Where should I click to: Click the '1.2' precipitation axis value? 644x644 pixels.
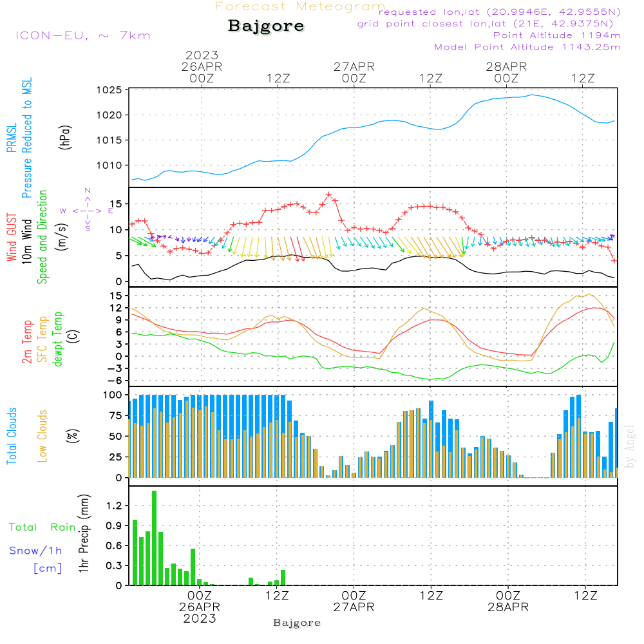[114, 506]
